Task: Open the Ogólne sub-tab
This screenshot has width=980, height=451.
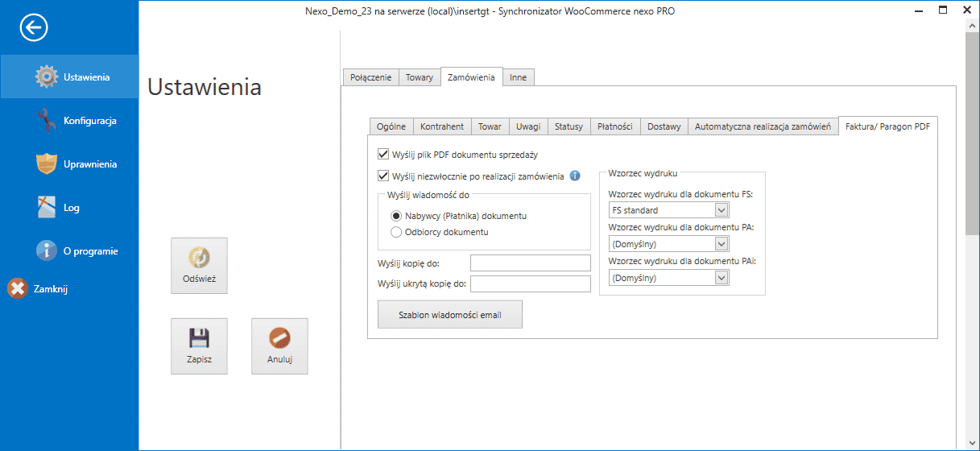Action: pos(391,126)
